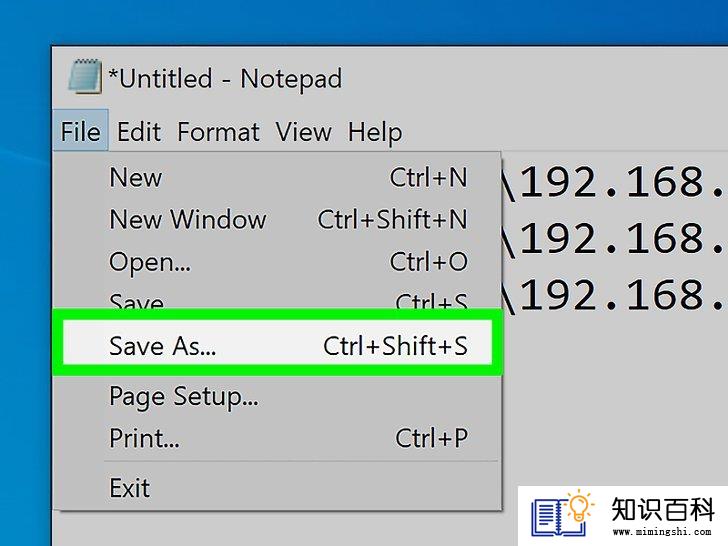Viewport: 728px width, 546px height.
Task: Select New Window menu entry
Action: pyautogui.click(x=278, y=220)
